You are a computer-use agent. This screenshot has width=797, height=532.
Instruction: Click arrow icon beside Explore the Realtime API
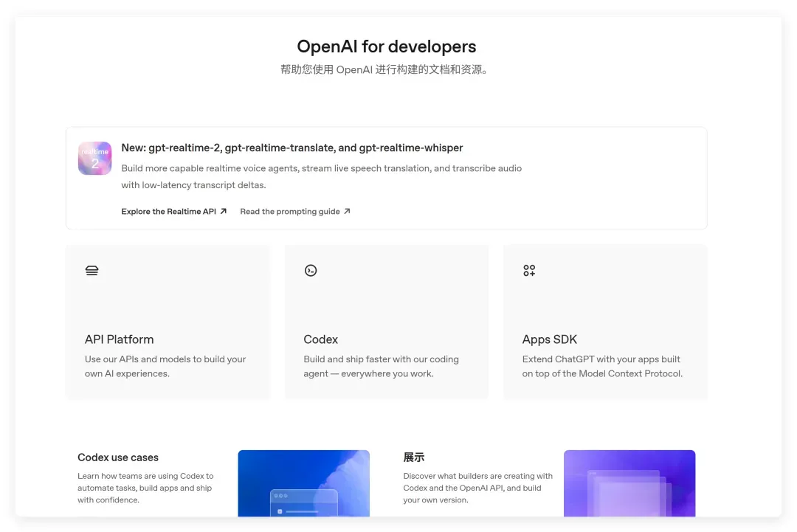coord(223,211)
